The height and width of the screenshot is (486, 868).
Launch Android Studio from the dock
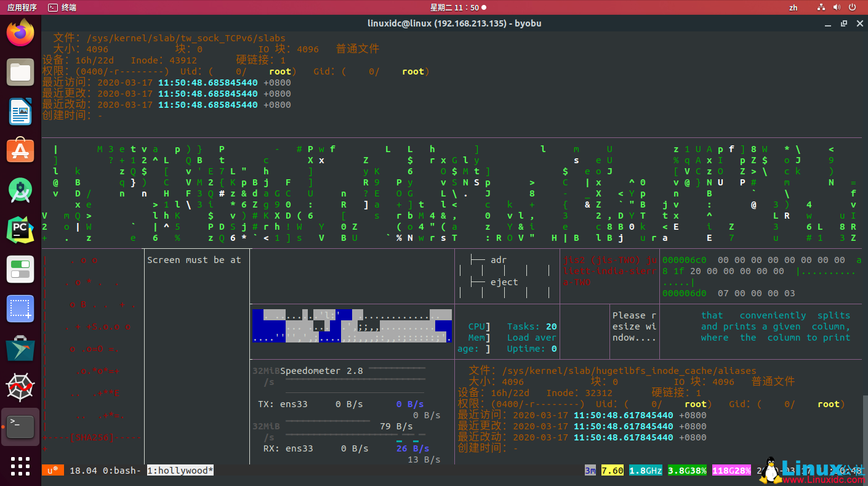pos(20,190)
